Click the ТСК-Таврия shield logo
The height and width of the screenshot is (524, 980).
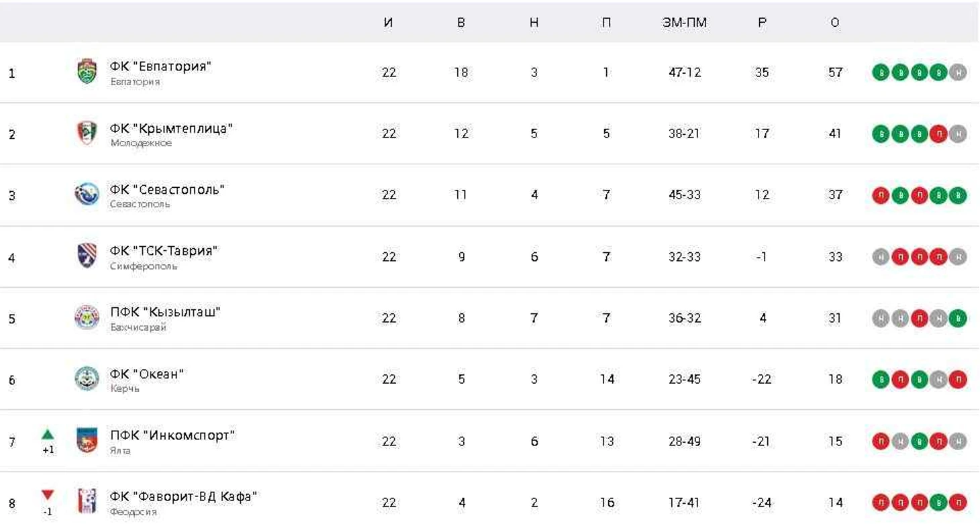coord(87,256)
